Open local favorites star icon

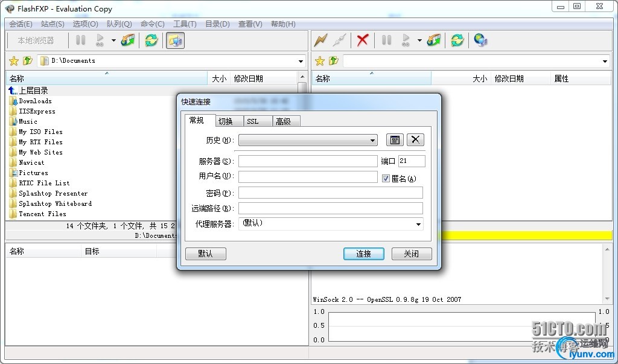[x=14, y=61]
